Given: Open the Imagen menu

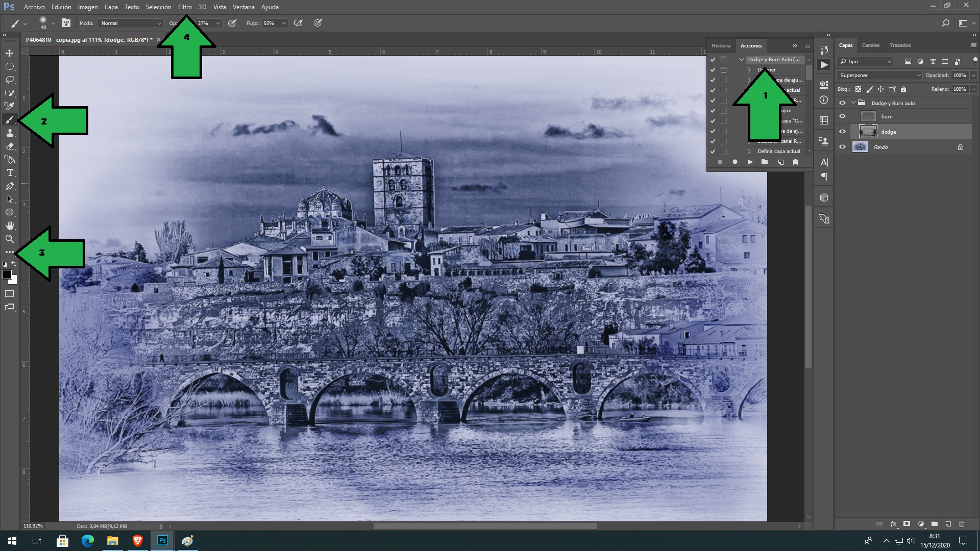Looking at the screenshot, I should pyautogui.click(x=88, y=7).
